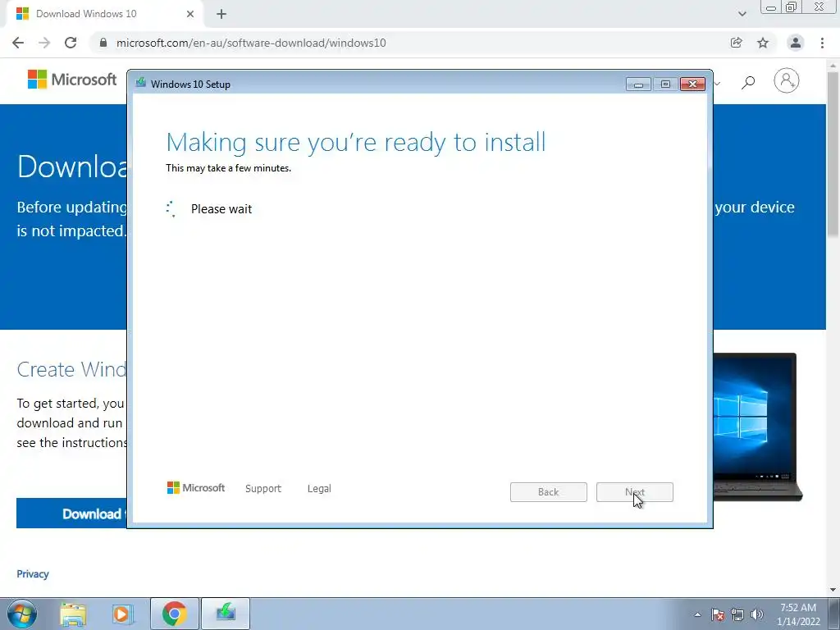Screen dimensions: 840x630
Task: Click the address bar URL
Action: click(x=251, y=43)
